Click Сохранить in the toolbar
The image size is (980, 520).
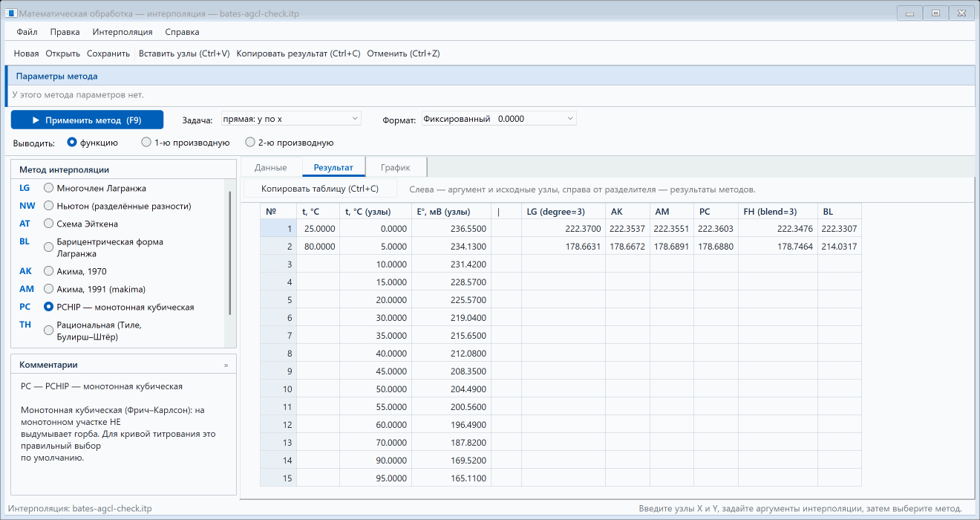108,53
